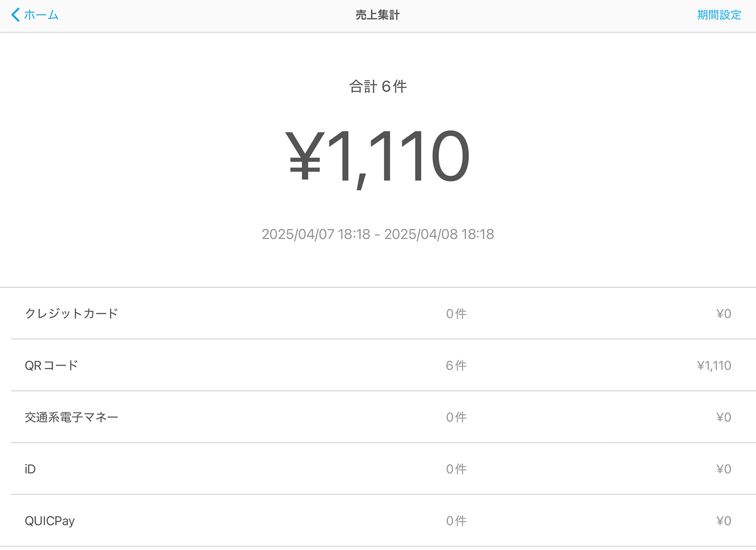The height and width of the screenshot is (550, 756).
Task: Open 期間設定 period settings
Action: click(719, 15)
